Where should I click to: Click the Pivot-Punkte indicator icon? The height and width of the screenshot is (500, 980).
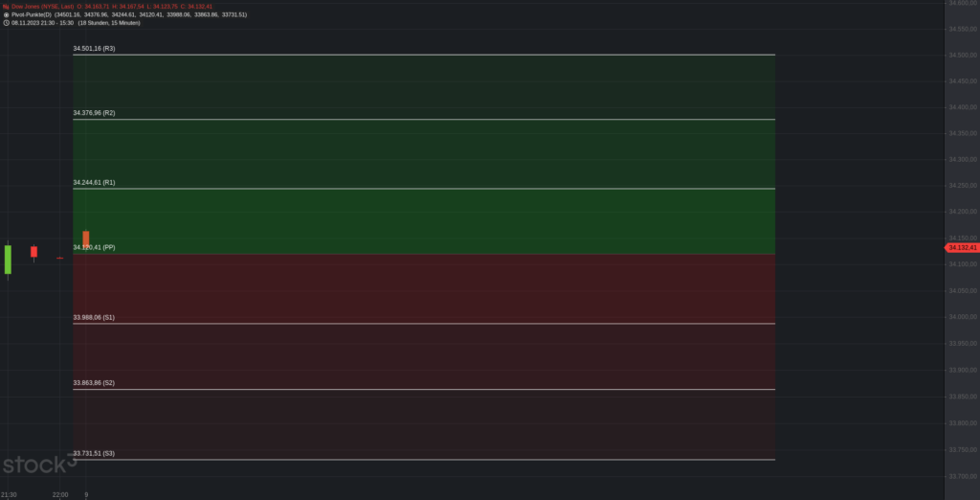point(7,14)
